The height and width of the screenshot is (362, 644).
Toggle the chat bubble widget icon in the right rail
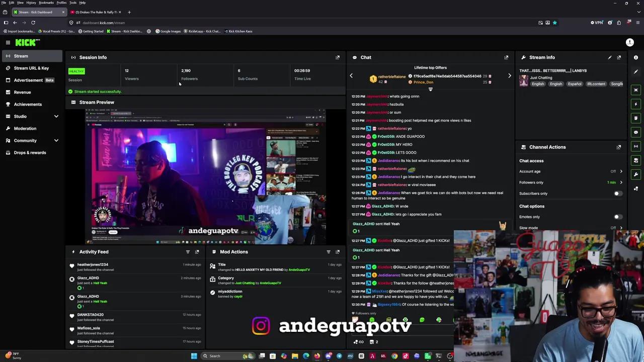pos(636,132)
